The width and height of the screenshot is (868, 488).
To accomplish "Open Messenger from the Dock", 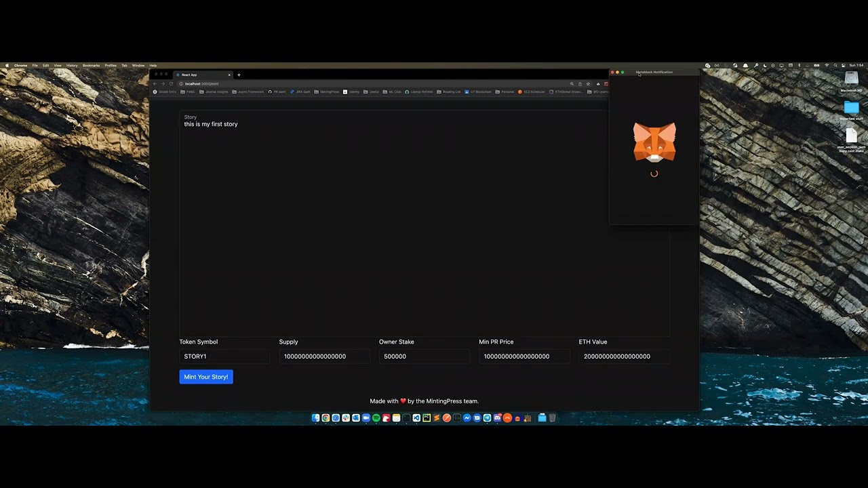I will [467, 418].
